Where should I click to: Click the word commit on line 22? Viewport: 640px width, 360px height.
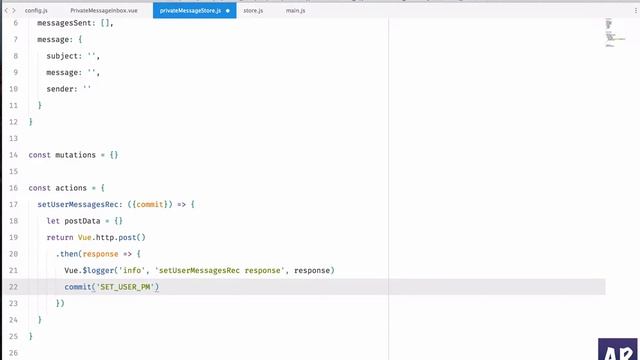tap(78, 287)
